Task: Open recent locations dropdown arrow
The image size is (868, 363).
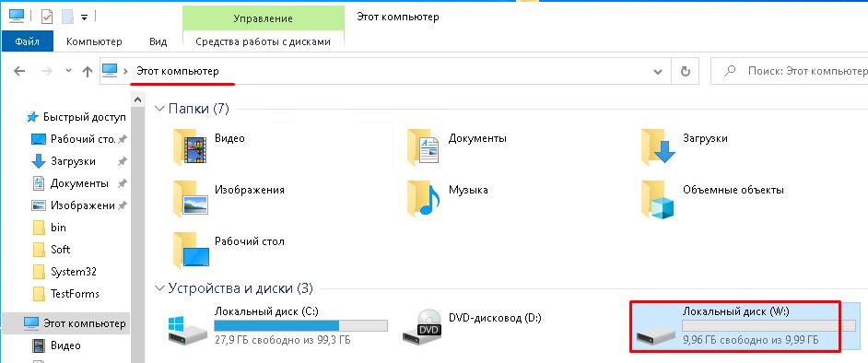Action: tap(68, 71)
